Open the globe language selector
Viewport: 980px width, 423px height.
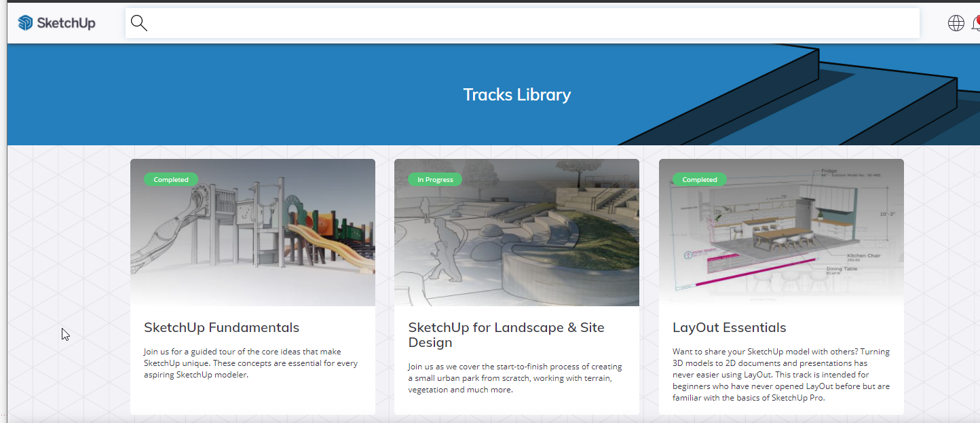pyautogui.click(x=956, y=23)
